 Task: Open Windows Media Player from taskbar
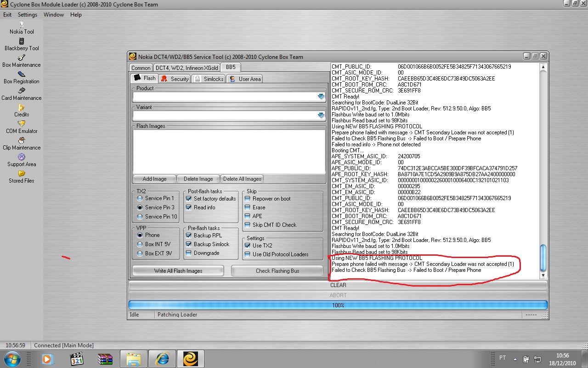(48, 359)
